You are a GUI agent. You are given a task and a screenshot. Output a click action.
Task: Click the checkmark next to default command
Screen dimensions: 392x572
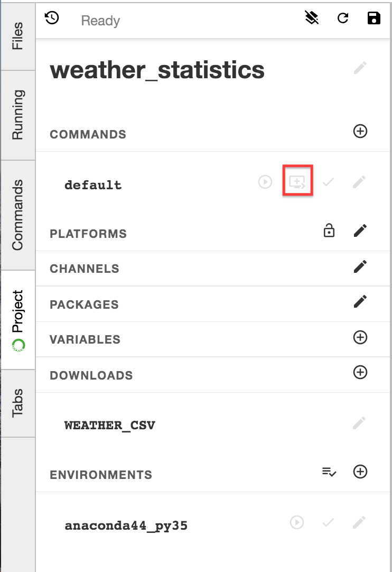coord(329,182)
